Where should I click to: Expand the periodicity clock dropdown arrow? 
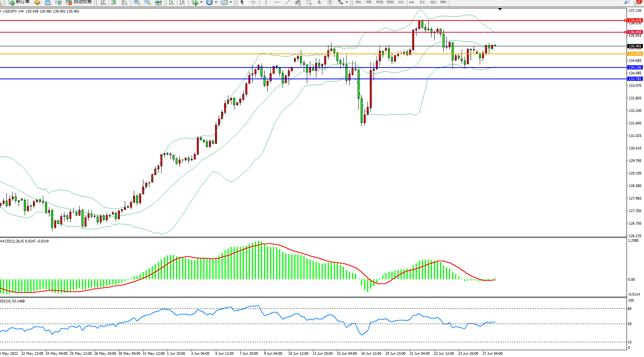(x=216, y=2)
